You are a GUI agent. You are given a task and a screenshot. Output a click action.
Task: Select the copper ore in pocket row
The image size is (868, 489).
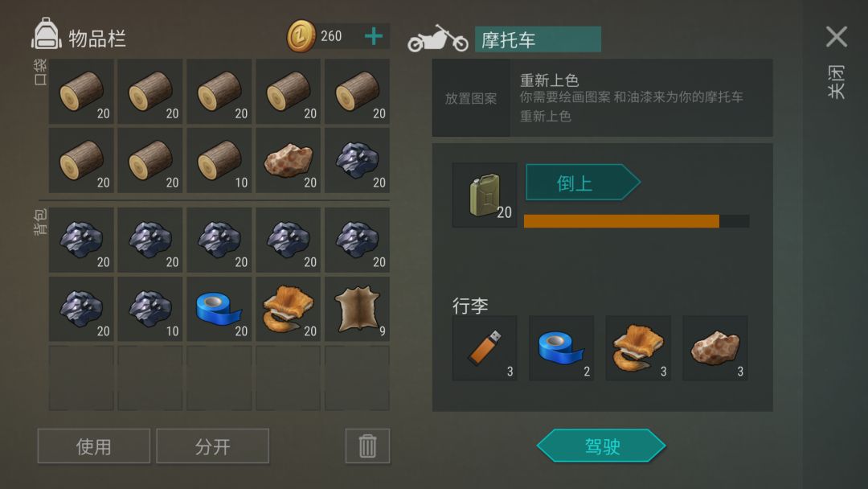288,161
